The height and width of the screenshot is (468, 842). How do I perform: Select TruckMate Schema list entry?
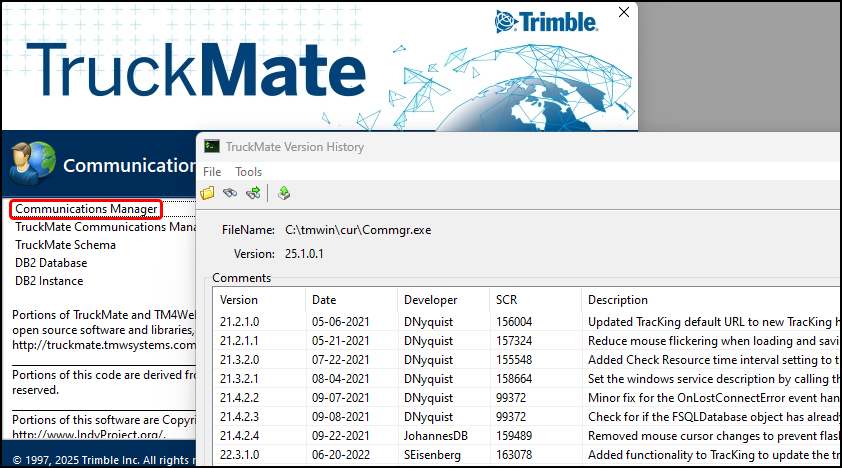[x=65, y=245]
